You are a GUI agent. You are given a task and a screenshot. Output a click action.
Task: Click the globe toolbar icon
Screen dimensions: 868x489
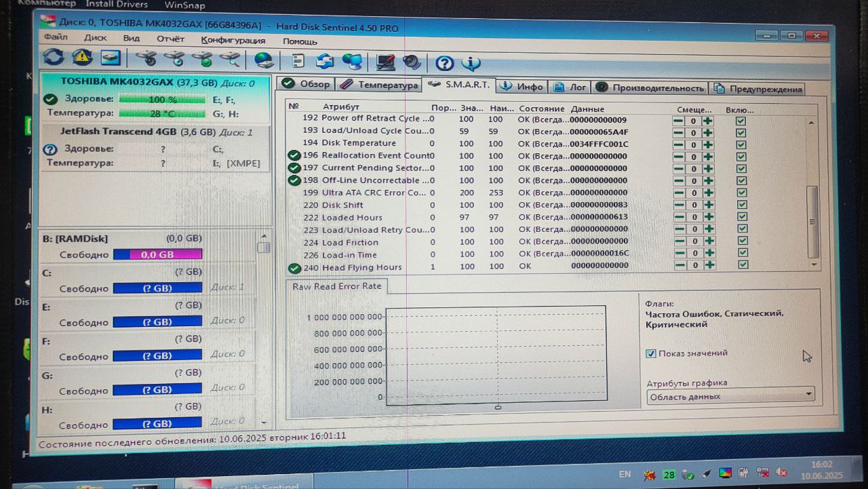(x=264, y=61)
